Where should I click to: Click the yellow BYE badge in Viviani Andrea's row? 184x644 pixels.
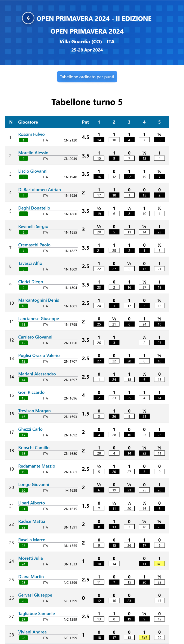pyautogui.click(x=144, y=638)
